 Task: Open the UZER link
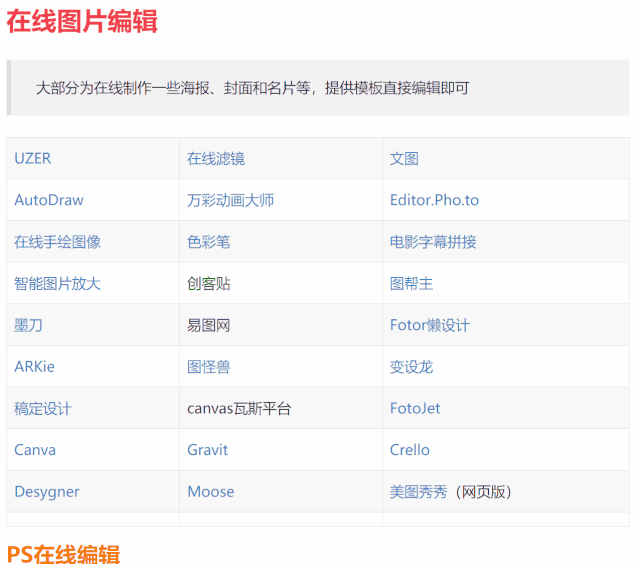pos(33,159)
